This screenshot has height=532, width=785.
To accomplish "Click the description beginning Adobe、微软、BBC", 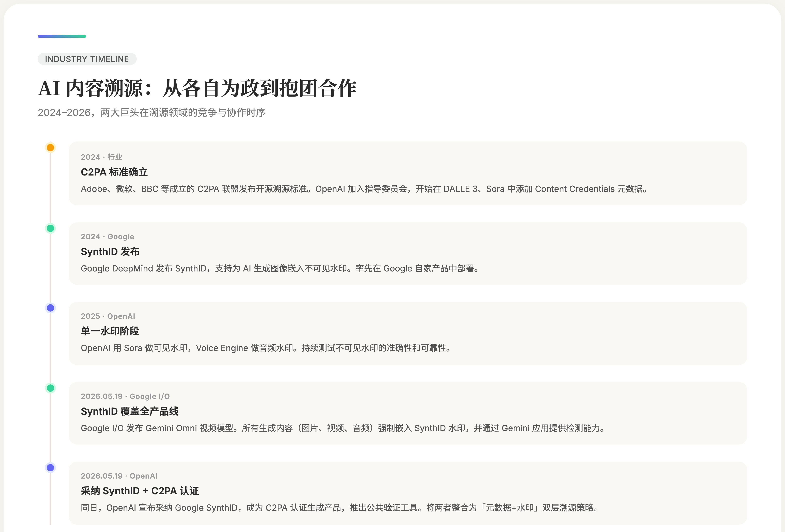I will [x=364, y=189].
